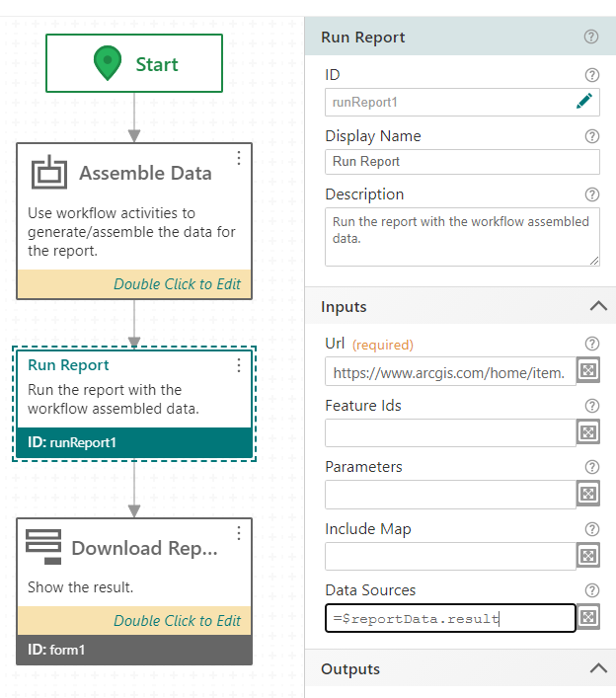
Task: Collapse the Outputs section
Action: [x=597, y=669]
